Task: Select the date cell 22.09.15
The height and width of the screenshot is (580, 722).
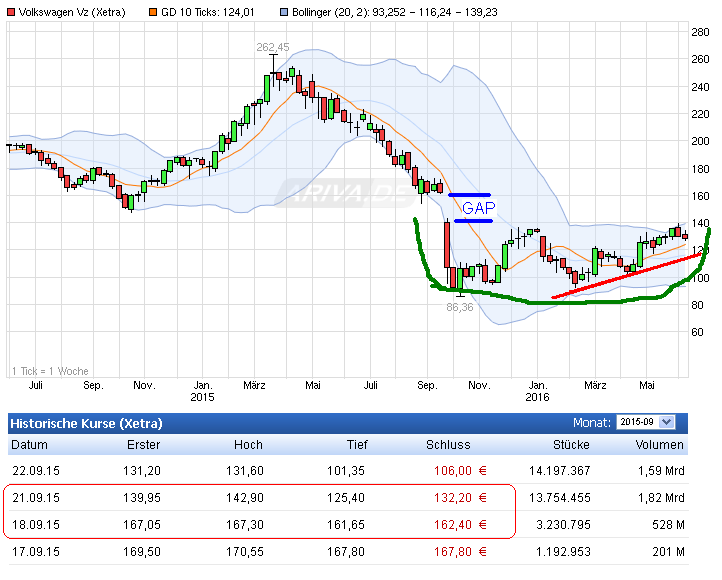Action: (36, 471)
